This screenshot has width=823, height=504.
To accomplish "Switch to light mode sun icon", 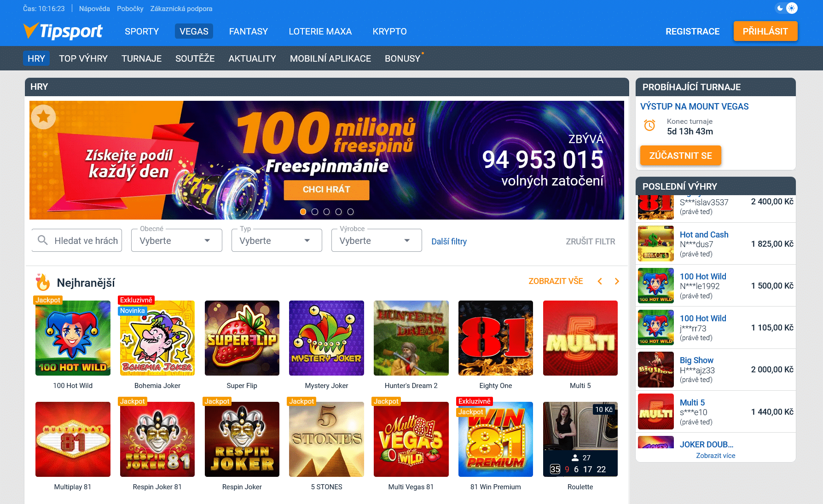I will point(791,8).
